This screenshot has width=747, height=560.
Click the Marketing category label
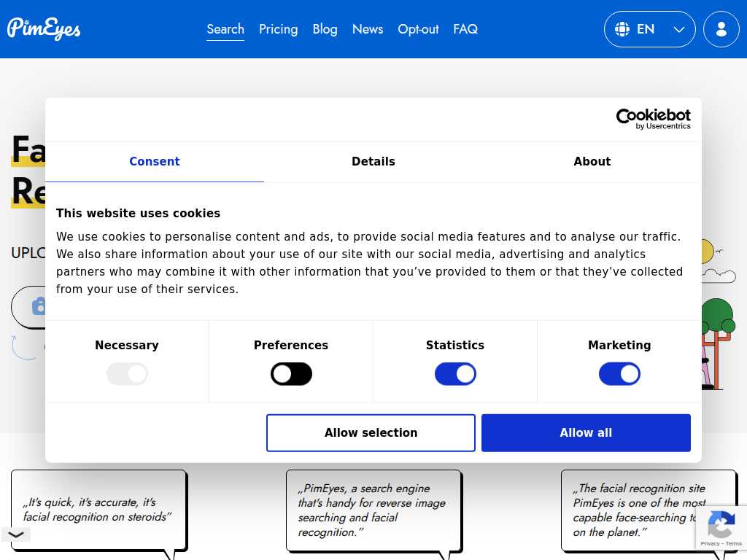pyautogui.click(x=619, y=345)
